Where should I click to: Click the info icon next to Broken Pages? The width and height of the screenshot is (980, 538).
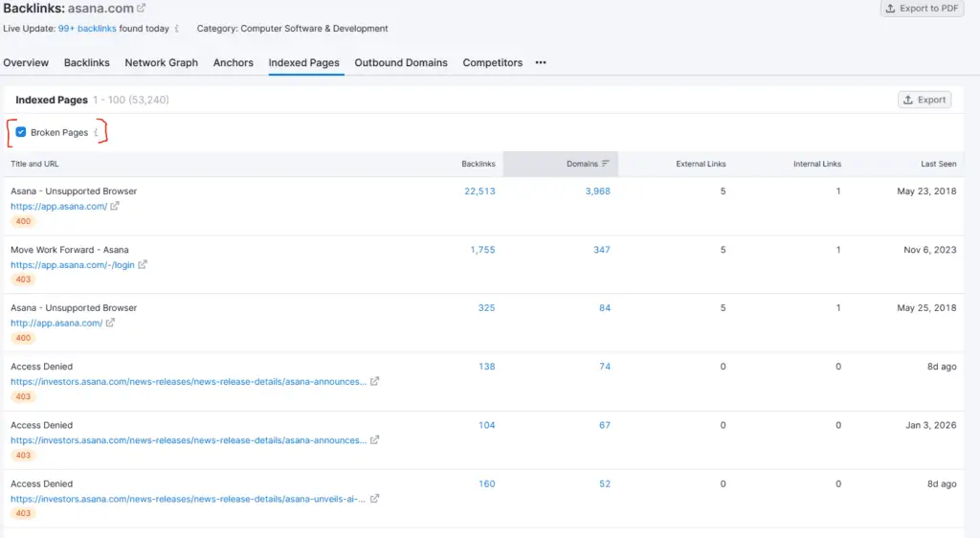pos(96,132)
